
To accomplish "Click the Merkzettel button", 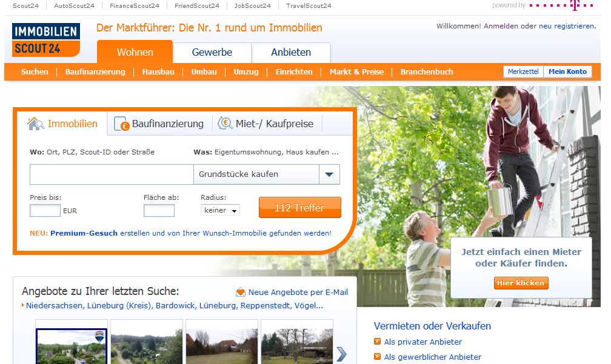I will [523, 71].
